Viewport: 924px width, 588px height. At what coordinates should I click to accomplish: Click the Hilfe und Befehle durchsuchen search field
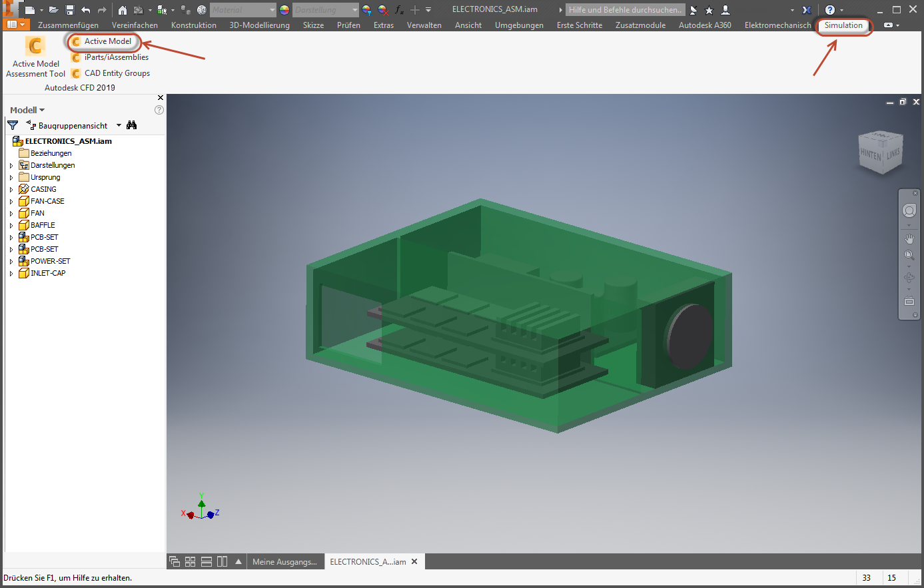click(x=625, y=10)
